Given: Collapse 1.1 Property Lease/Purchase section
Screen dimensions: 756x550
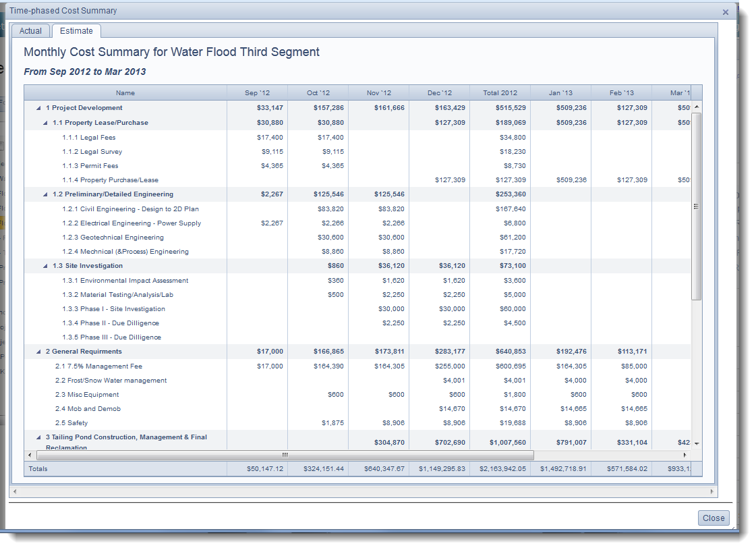Looking at the screenshot, I should coord(45,123).
